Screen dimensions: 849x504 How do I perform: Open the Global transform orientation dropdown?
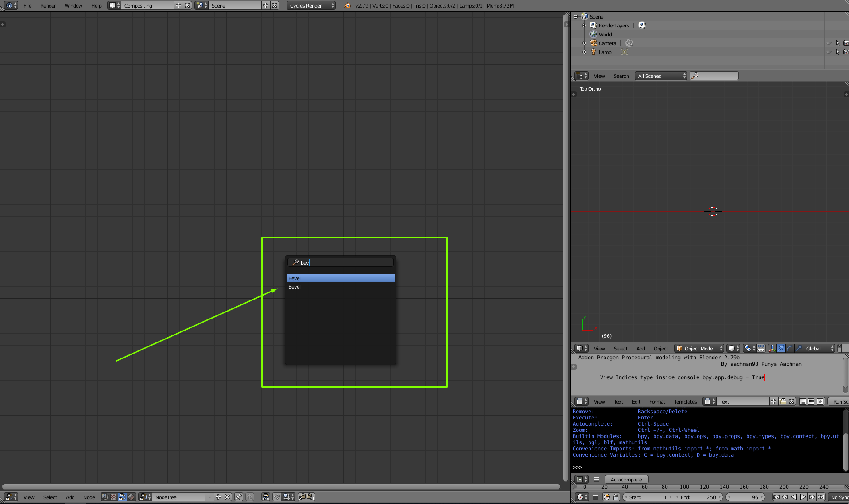[x=819, y=349]
